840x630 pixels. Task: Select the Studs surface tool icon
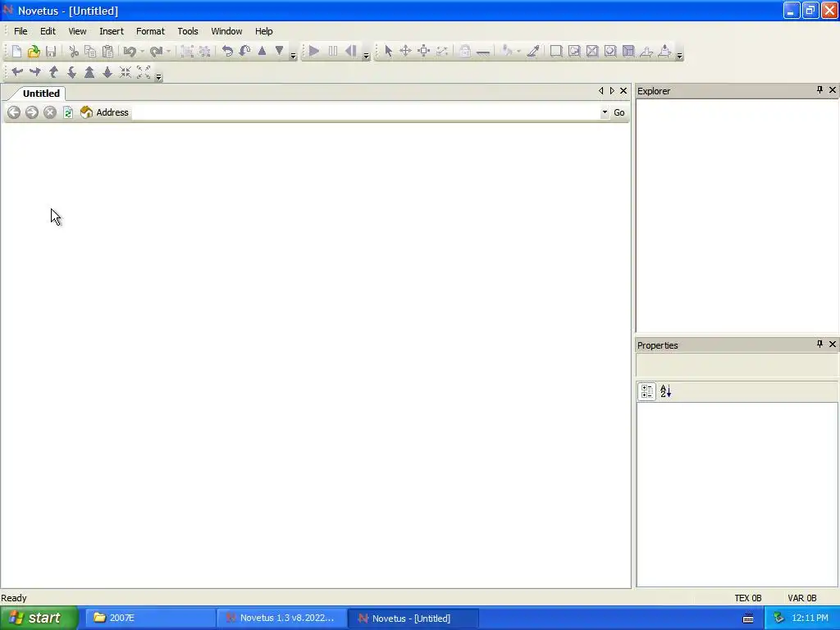click(610, 52)
